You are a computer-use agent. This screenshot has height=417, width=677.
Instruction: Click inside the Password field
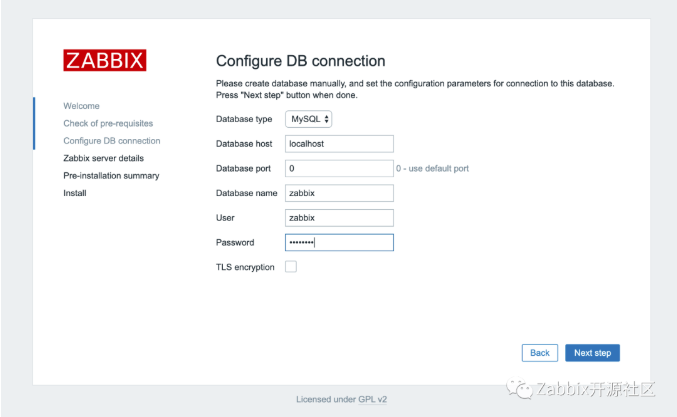339,242
